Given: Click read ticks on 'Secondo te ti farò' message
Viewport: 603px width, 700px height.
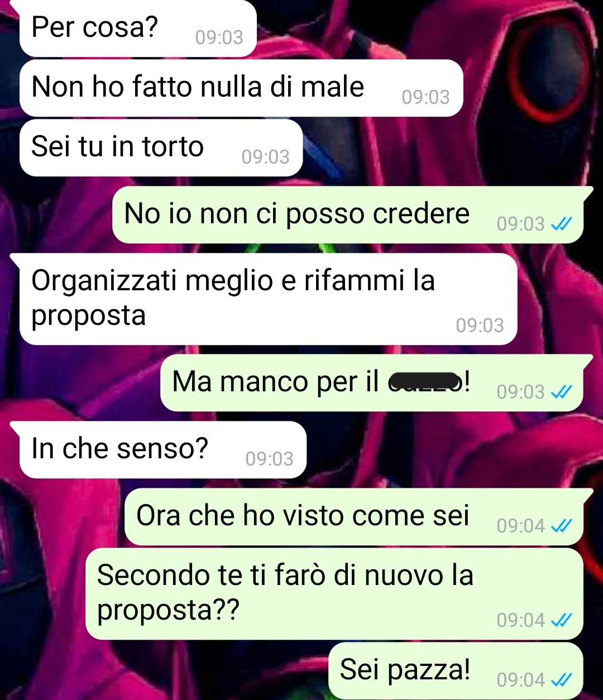Looking at the screenshot, I should click(x=561, y=620).
